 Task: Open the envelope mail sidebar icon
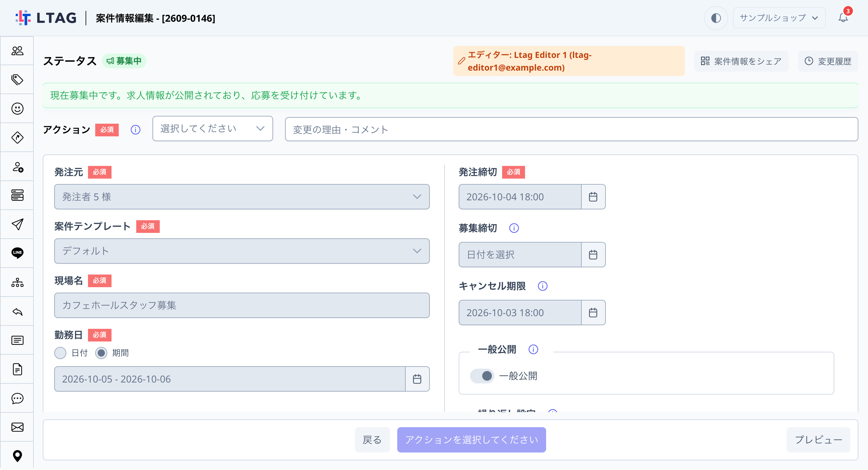click(x=17, y=427)
